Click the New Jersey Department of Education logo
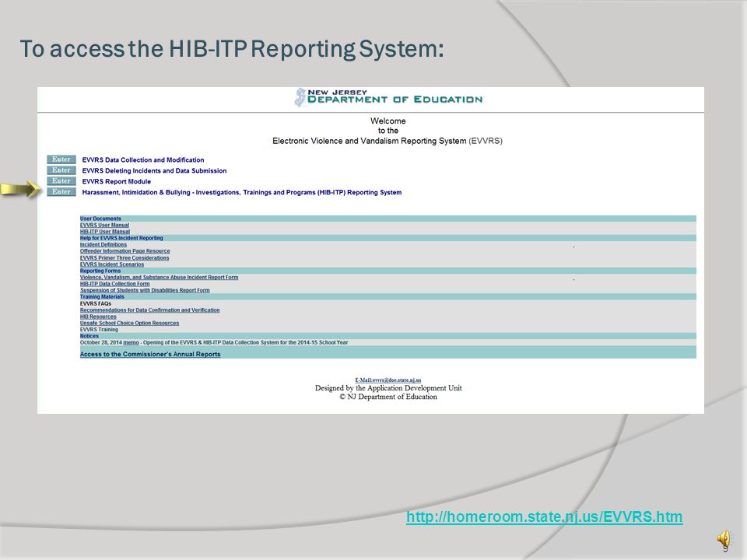The image size is (747, 560). pos(388,96)
